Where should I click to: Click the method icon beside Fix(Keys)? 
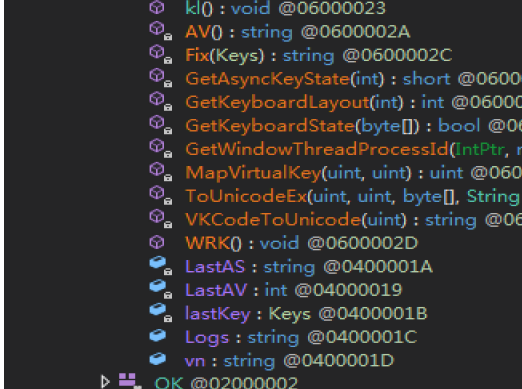pyautogui.click(x=160, y=54)
